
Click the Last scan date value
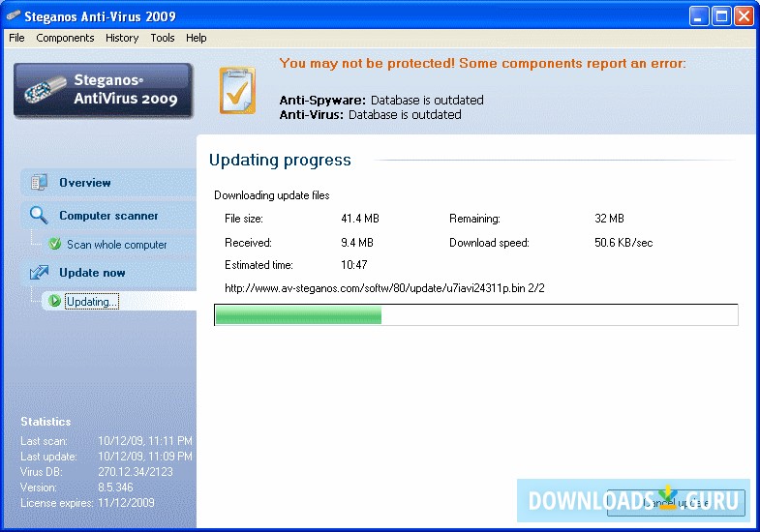click(145, 441)
